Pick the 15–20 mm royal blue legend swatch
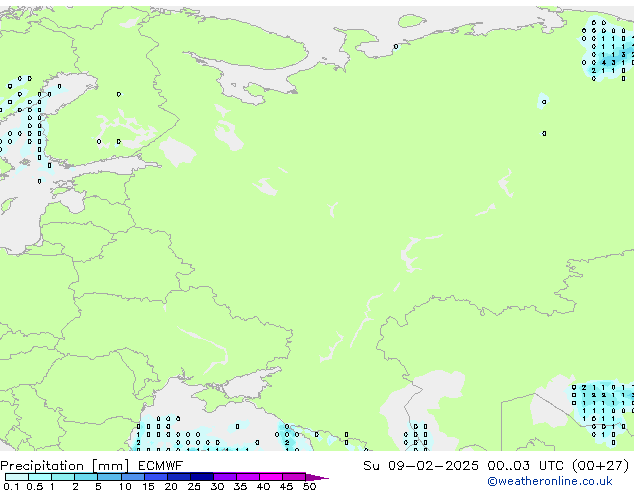Viewport: 634px width, 490px height. pos(155,477)
